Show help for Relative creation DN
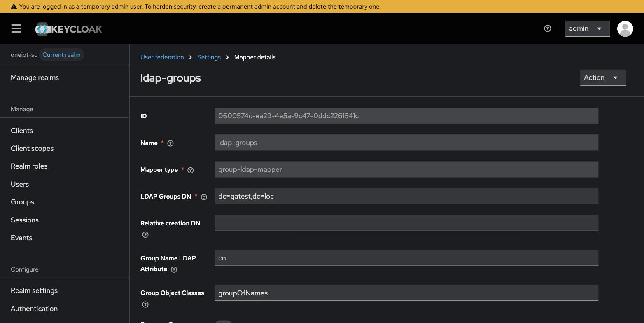 (x=145, y=235)
